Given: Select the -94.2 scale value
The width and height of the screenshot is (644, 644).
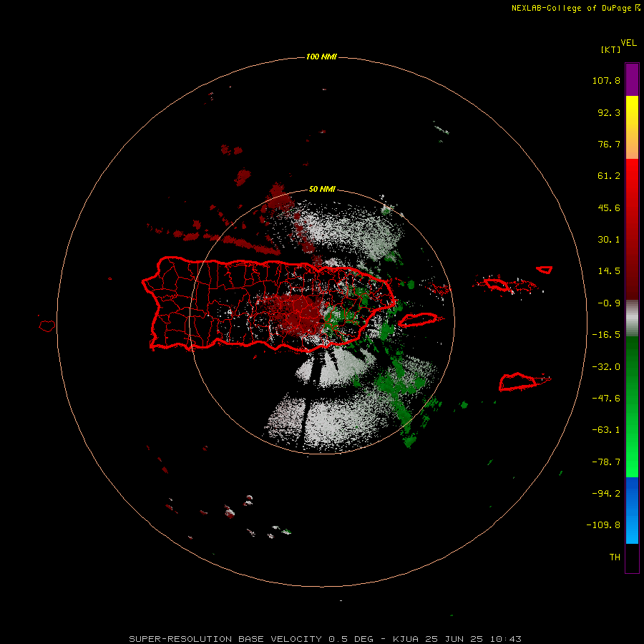Looking at the screenshot, I should [x=606, y=494].
